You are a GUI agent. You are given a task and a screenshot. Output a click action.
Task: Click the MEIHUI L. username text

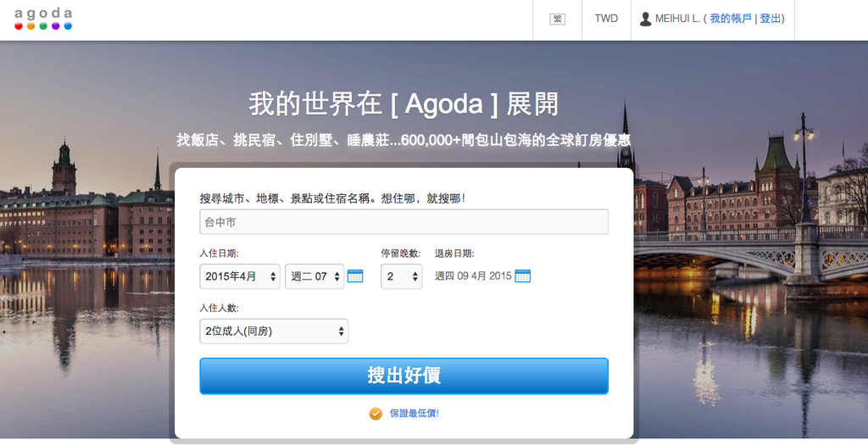coord(677,19)
